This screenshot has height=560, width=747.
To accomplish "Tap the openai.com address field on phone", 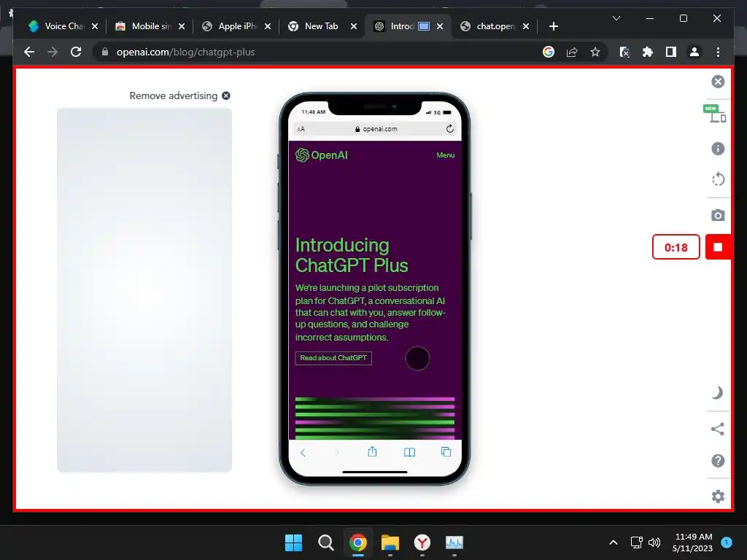I will pyautogui.click(x=376, y=128).
